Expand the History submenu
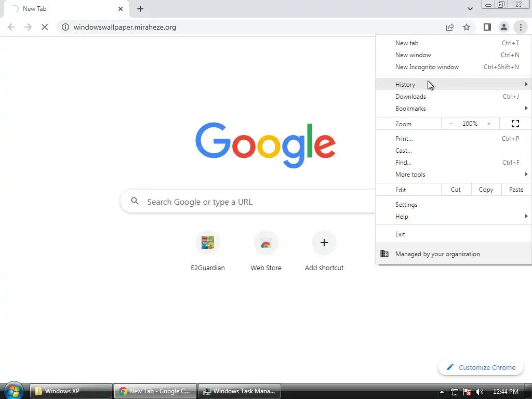Viewport: 532px width, 399px height. tap(454, 84)
